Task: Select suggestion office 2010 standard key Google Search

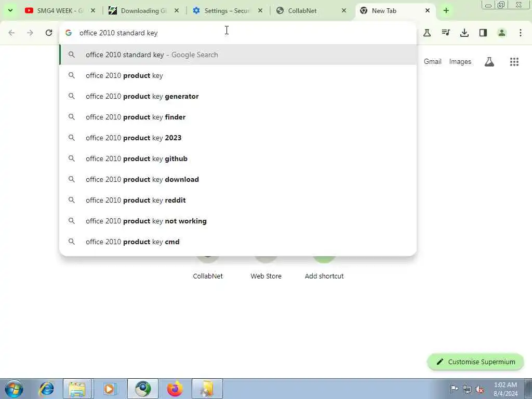Action: pos(238,55)
